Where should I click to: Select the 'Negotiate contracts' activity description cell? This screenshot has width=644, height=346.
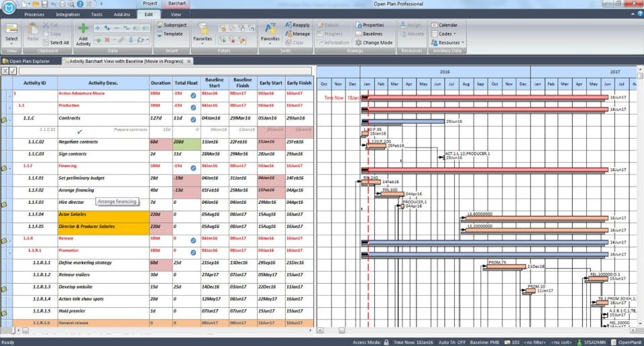pos(103,144)
